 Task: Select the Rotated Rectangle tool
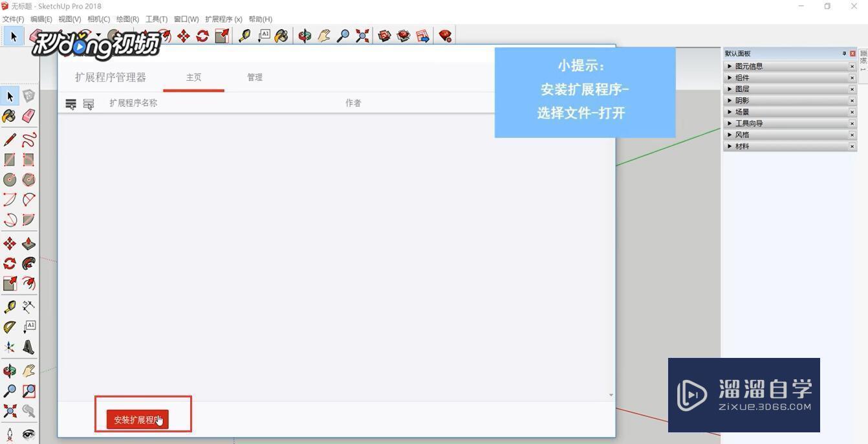point(28,159)
